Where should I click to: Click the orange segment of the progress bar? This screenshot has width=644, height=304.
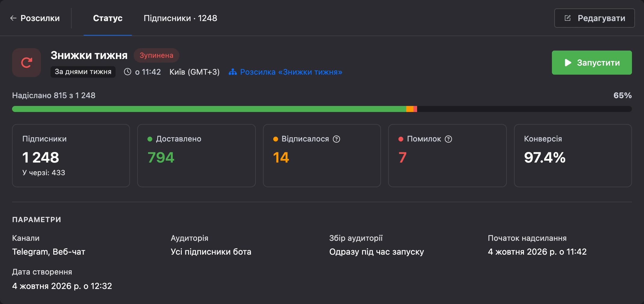[x=410, y=109]
